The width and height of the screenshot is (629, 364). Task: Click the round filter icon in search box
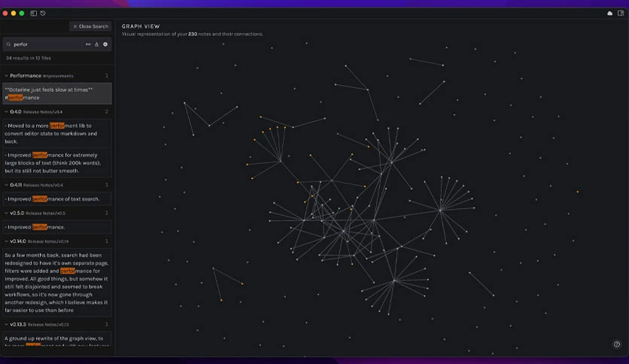tap(105, 44)
